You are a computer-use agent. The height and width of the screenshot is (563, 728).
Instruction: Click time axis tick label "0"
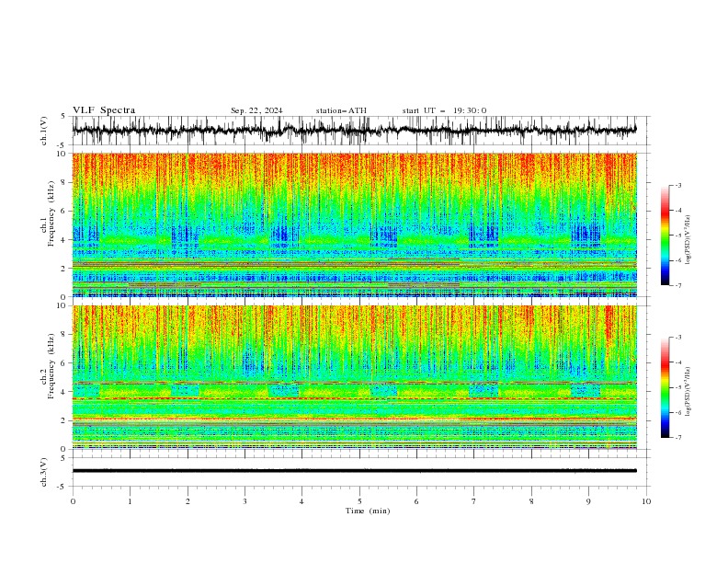pyautogui.click(x=73, y=501)
